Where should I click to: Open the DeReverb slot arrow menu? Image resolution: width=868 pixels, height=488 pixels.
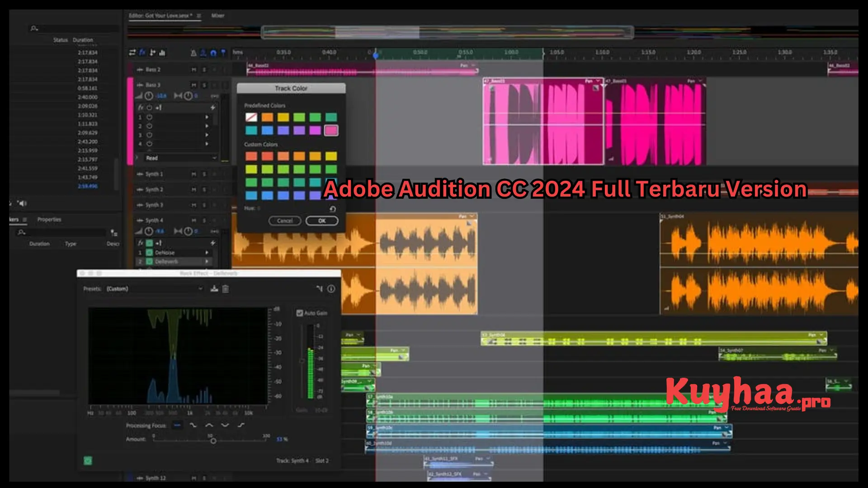click(x=207, y=262)
